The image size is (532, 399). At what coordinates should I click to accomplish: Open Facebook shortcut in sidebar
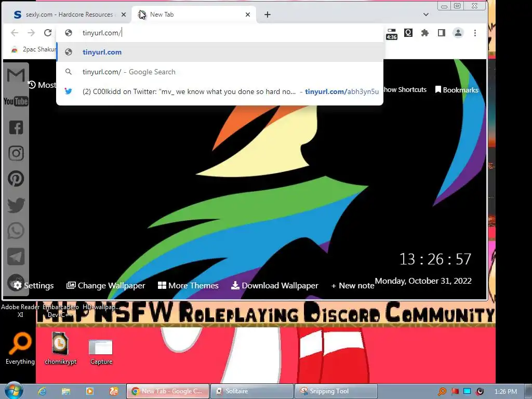16,127
